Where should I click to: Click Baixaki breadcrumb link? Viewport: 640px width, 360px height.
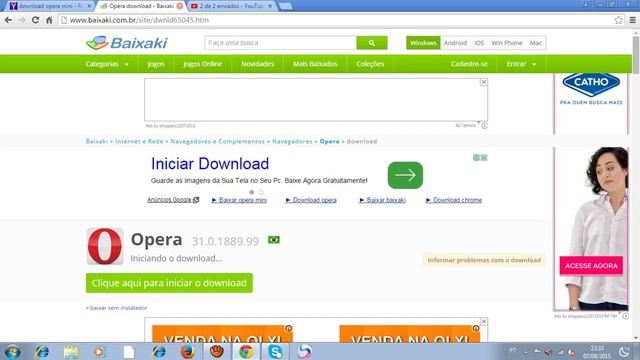pos(97,141)
